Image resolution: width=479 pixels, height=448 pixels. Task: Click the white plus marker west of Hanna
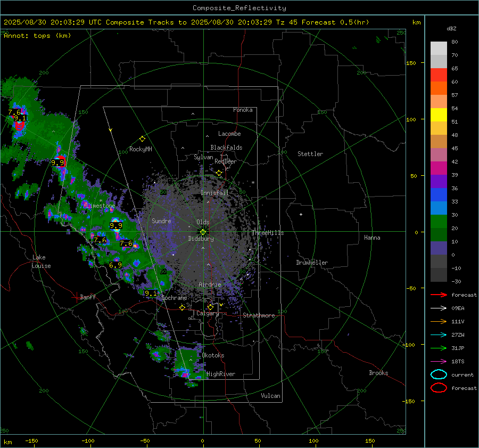[x=301, y=214]
